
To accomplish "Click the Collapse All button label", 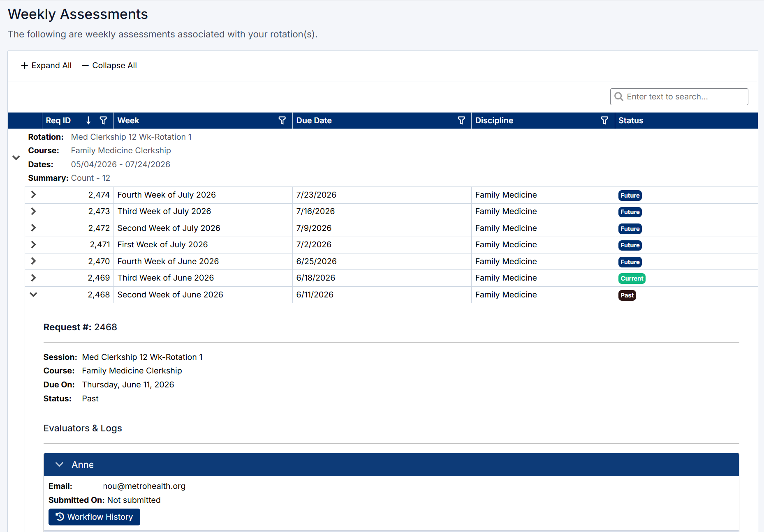I will tap(114, 66).
